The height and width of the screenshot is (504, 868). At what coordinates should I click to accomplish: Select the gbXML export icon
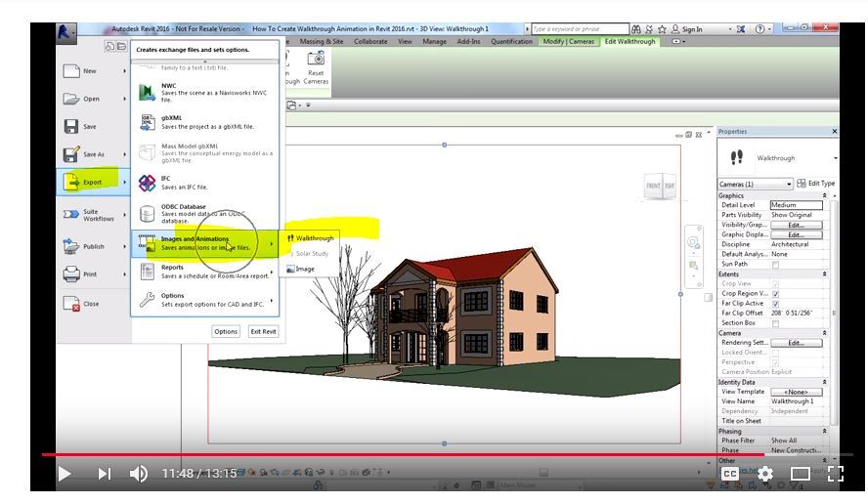(x=148, y=122)
